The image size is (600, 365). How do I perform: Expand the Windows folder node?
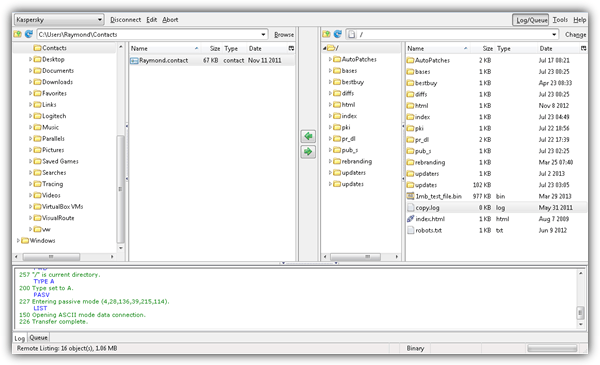(x=18, y=241)
